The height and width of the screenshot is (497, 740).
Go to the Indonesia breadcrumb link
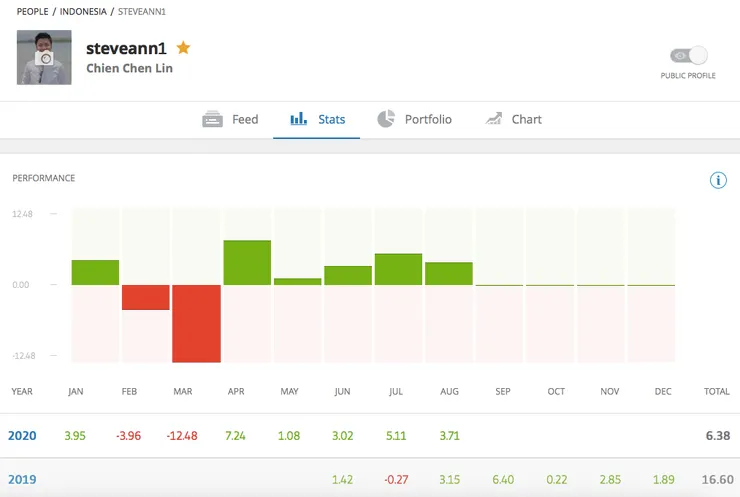(86, 12)
